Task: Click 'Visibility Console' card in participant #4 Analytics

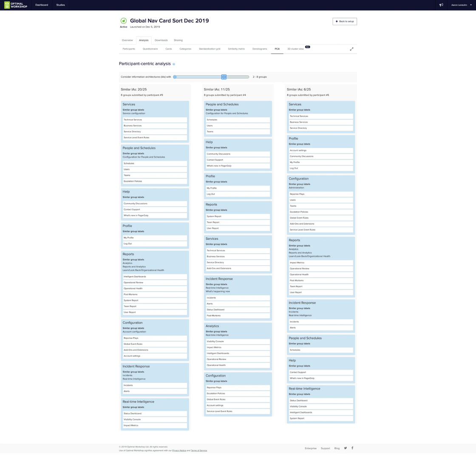Action: tap(238, 341)
